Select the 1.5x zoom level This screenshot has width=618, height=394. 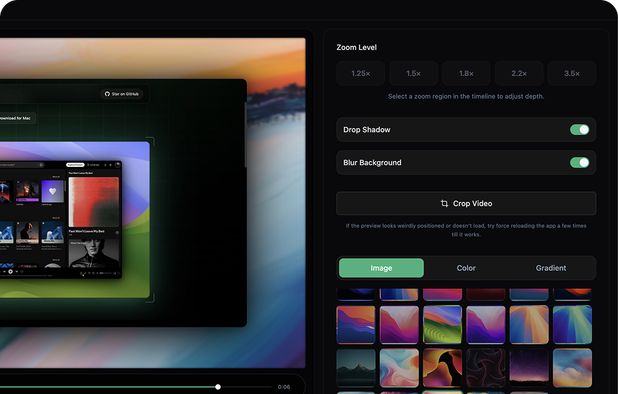coord(413,73)
